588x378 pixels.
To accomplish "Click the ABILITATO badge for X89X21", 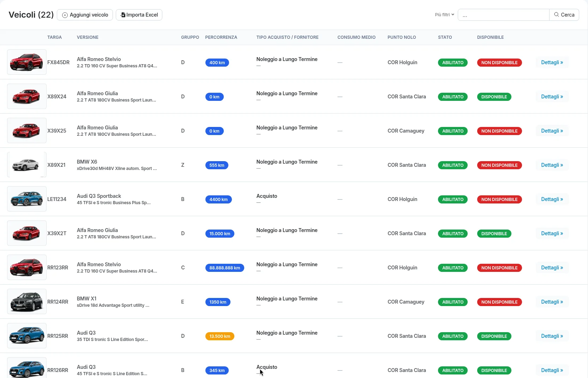I will (453, 165).
